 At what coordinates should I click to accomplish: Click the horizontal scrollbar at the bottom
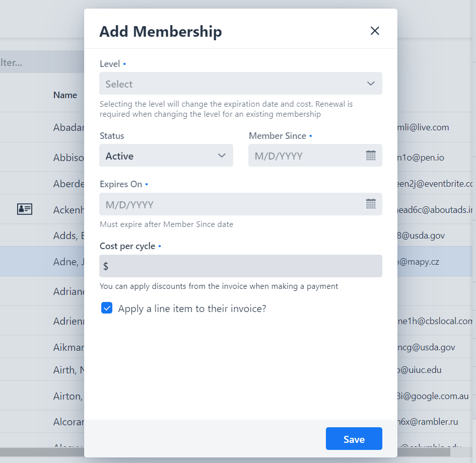40,451
